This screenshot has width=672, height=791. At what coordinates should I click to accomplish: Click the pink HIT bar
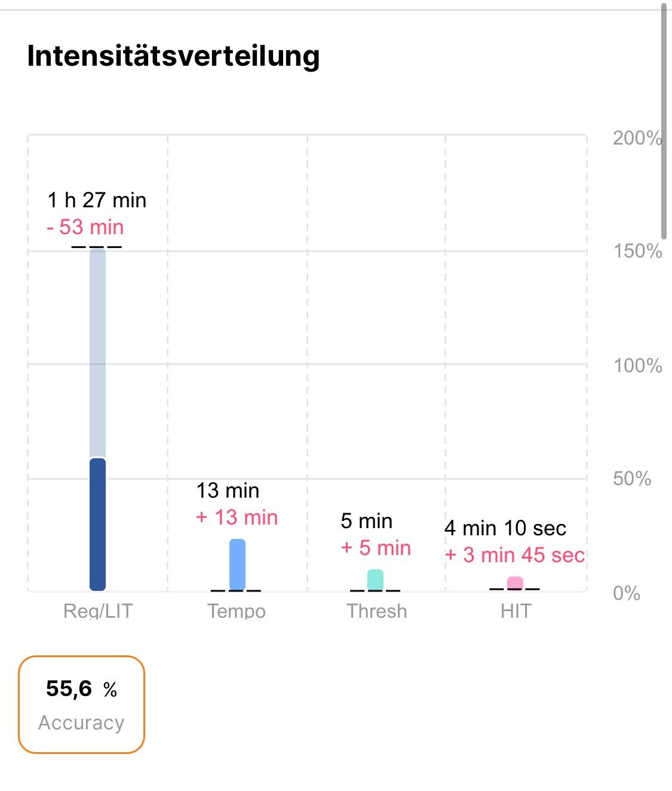tap(515, 583)
